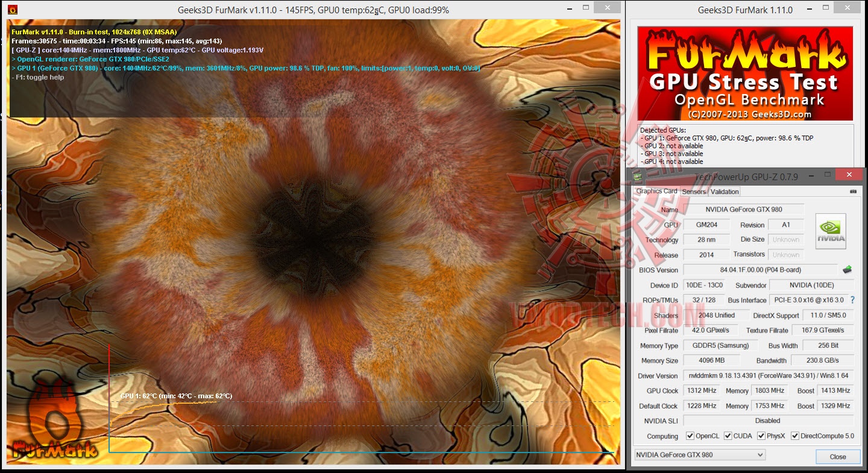This screenshot has height=473, width=868.
Task: Click the 'OpenGL renderer: GeForce GTX 980/PCIe/SSE2' line
Action: [90, 59]
